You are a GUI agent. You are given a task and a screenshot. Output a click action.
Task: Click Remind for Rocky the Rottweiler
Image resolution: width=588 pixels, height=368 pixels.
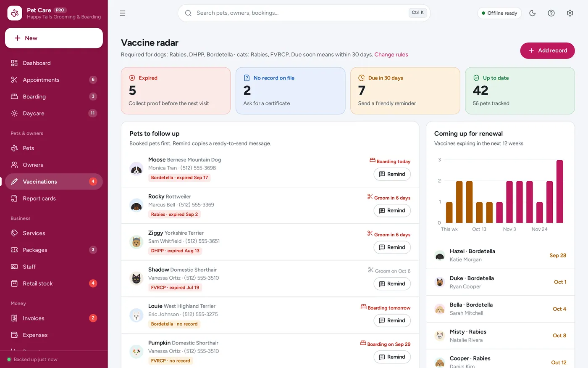[x=392, y=211]
